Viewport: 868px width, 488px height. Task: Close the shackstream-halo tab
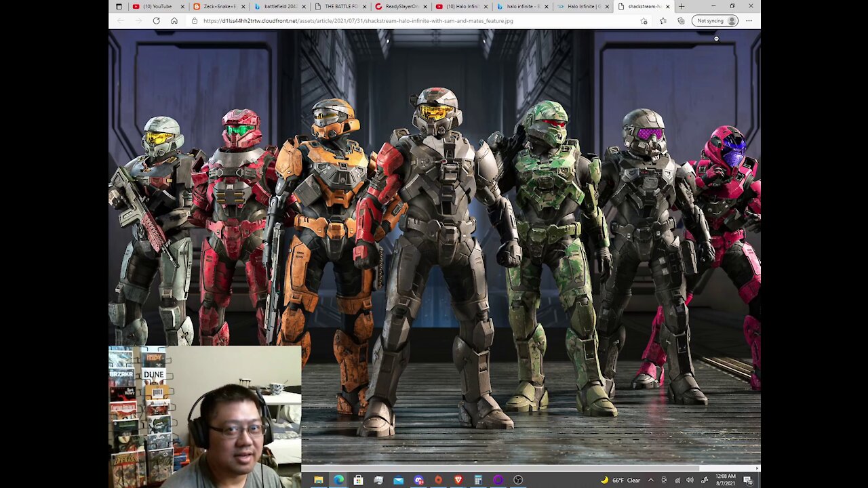(668, 6)
